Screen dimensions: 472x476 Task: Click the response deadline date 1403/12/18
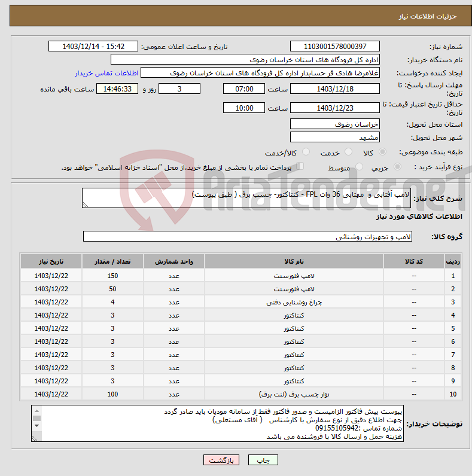[x=335, y=89]
